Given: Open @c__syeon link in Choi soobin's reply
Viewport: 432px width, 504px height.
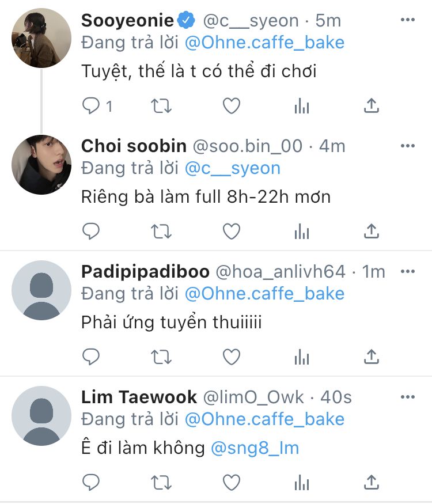Looking at the screenshot, I should 232,168.
